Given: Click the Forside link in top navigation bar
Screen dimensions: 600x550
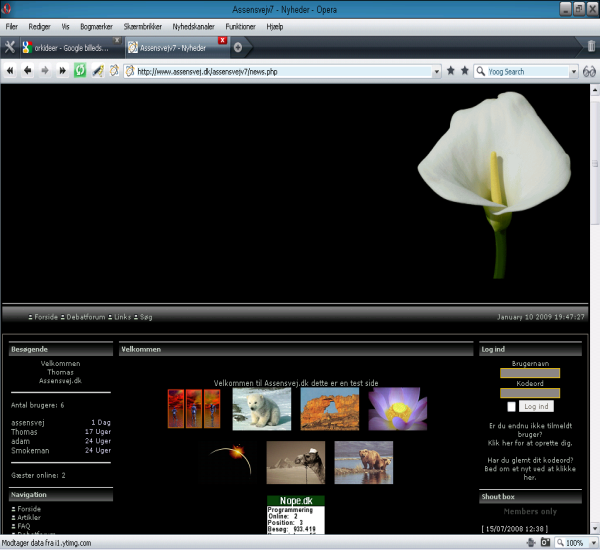Looking at the screenshot, I should click(x=46, y=317).
